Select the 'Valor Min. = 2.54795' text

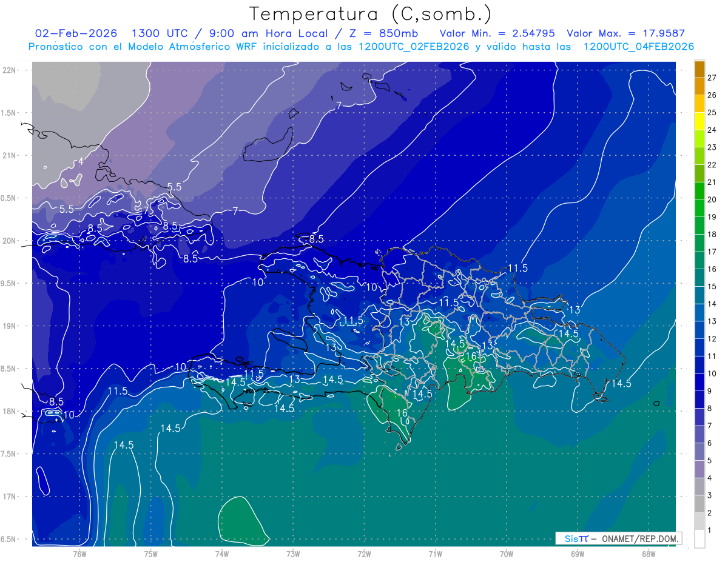(x=497, y=33)
